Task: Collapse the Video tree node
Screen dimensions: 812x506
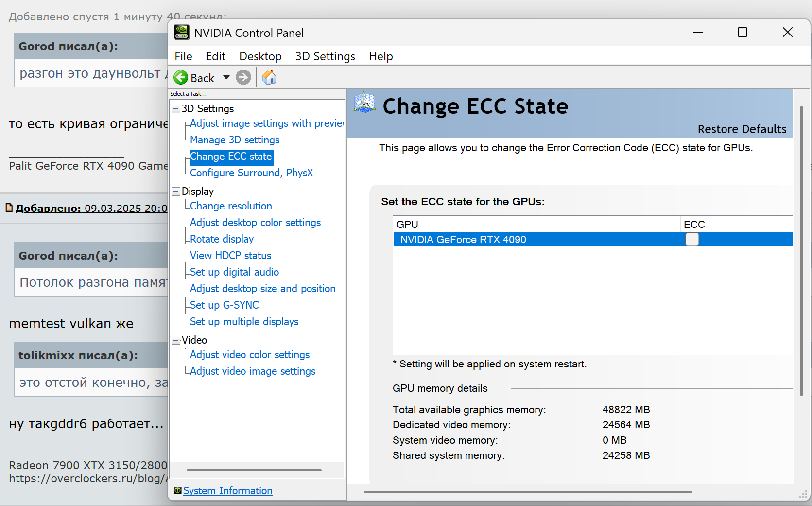Action: click(x=176, y=340)
